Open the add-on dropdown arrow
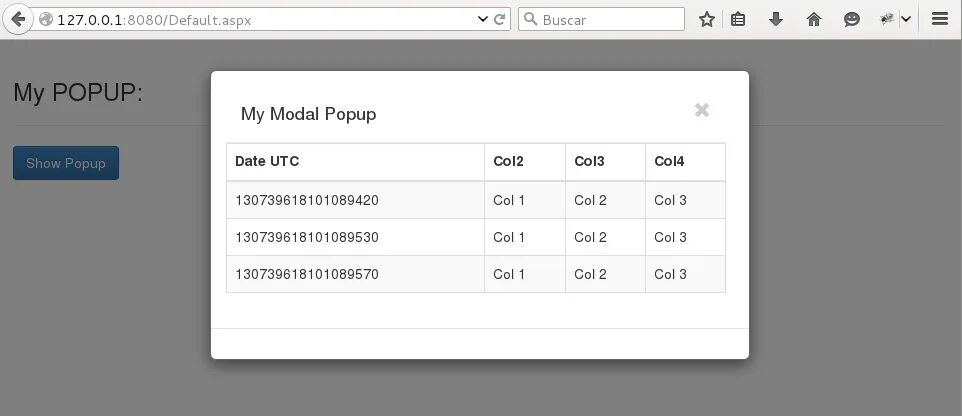Image resolution: width=962 pixels, height=416 pixels. click(906, 19)
